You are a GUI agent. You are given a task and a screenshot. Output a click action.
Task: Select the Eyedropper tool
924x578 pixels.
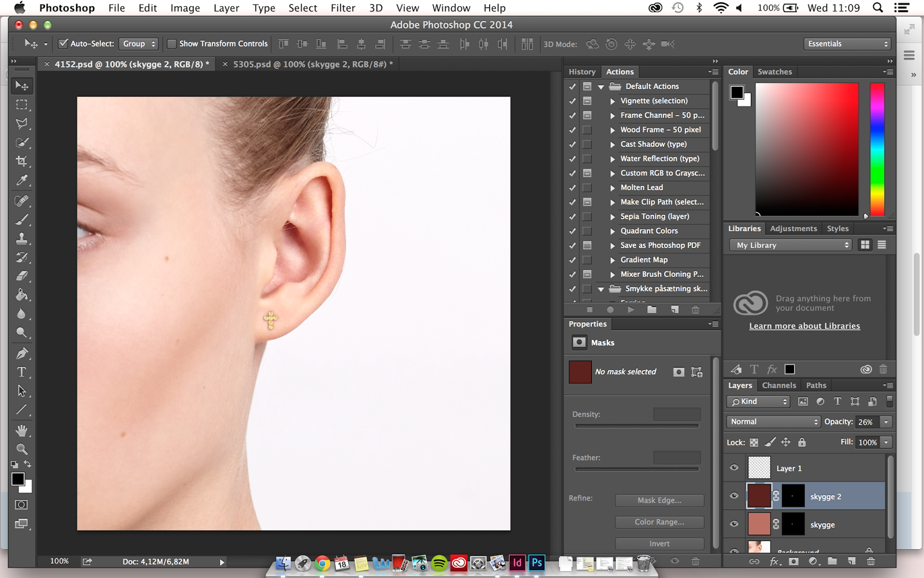click(x=21, y=180)
